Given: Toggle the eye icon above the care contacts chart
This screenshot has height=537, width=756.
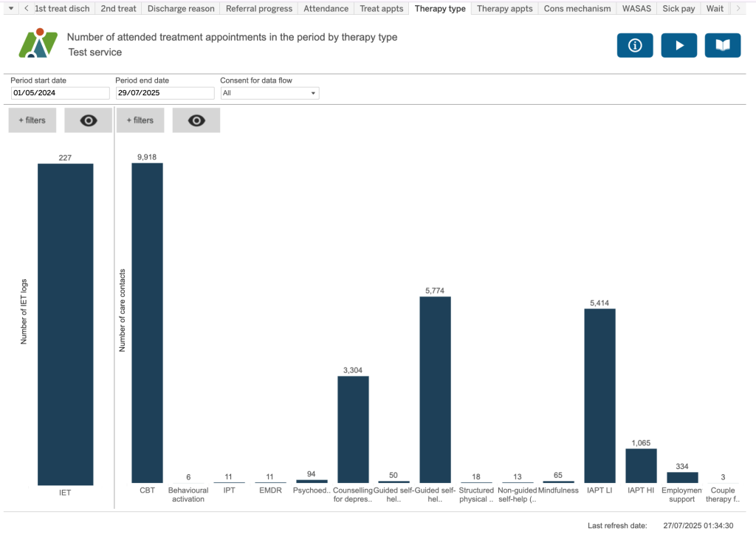Looking at the screenshot, I should click(196, 120).
